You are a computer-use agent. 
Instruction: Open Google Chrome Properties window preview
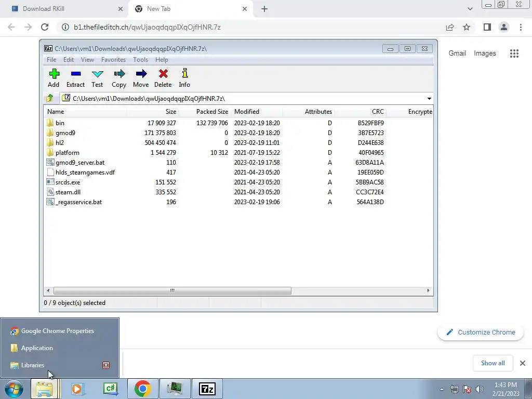tap(59, 331)
